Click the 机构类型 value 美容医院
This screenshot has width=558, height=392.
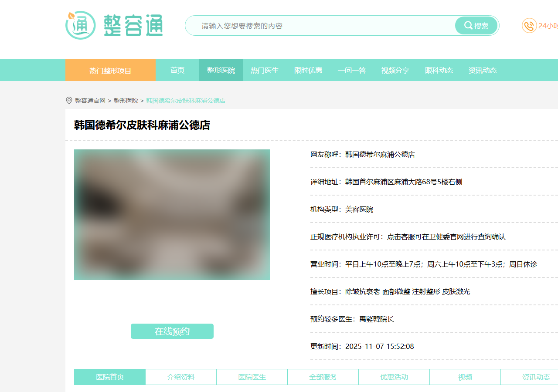pos(359,210)
